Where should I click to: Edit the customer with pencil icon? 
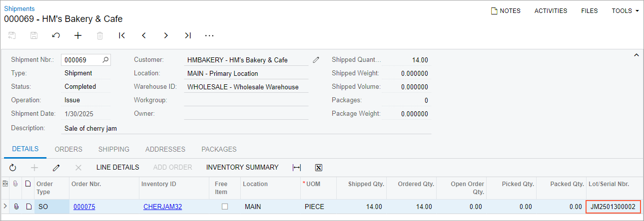point(316,60)
